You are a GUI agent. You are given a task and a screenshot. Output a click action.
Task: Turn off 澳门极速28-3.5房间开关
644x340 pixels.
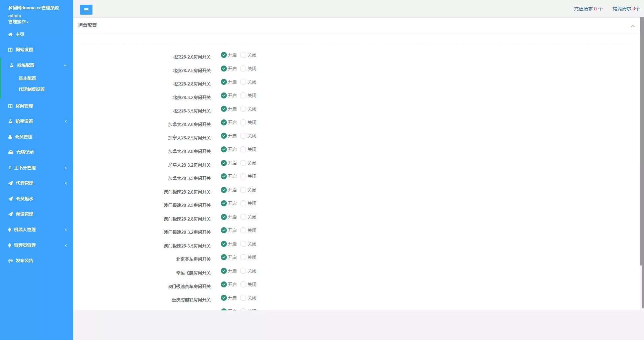point(243,244)
